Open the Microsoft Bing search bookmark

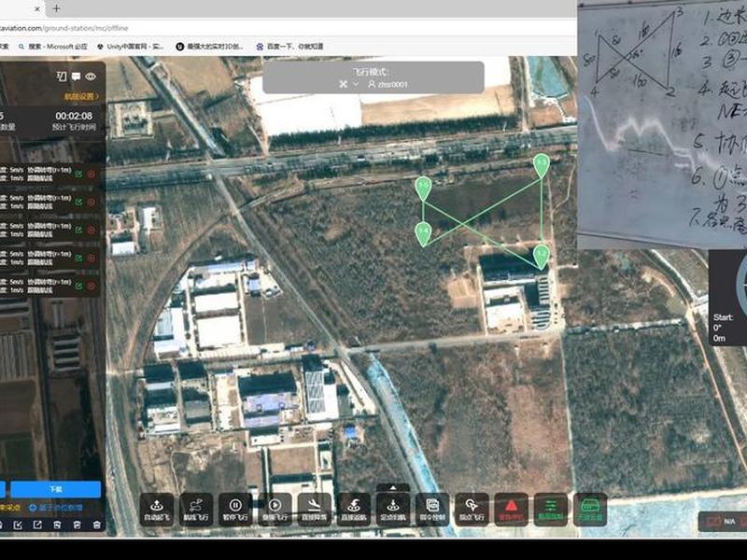coord(53,47)
